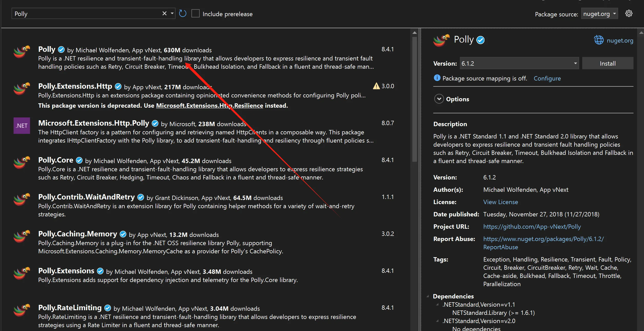This screenshot has height=331, width=644.
Task: Click the Polly.Caching.Memory package logo
Action: pyautogui.click(x=22, y=236)
